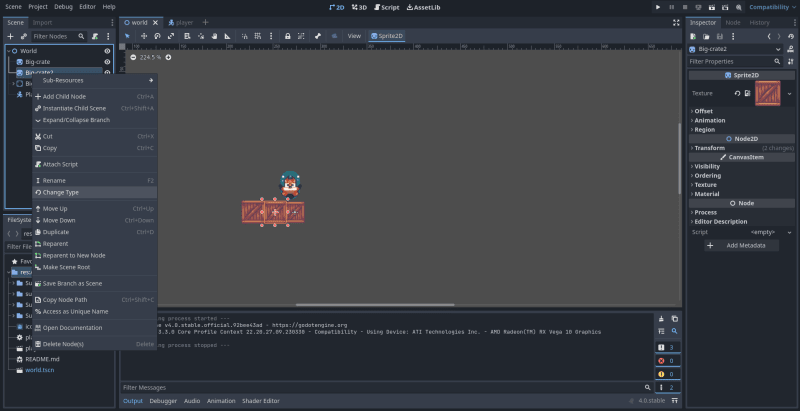Switch to the History dock tab
Image resolution: width=800 pixels, height=411 pixels.
tap(759, 22)
